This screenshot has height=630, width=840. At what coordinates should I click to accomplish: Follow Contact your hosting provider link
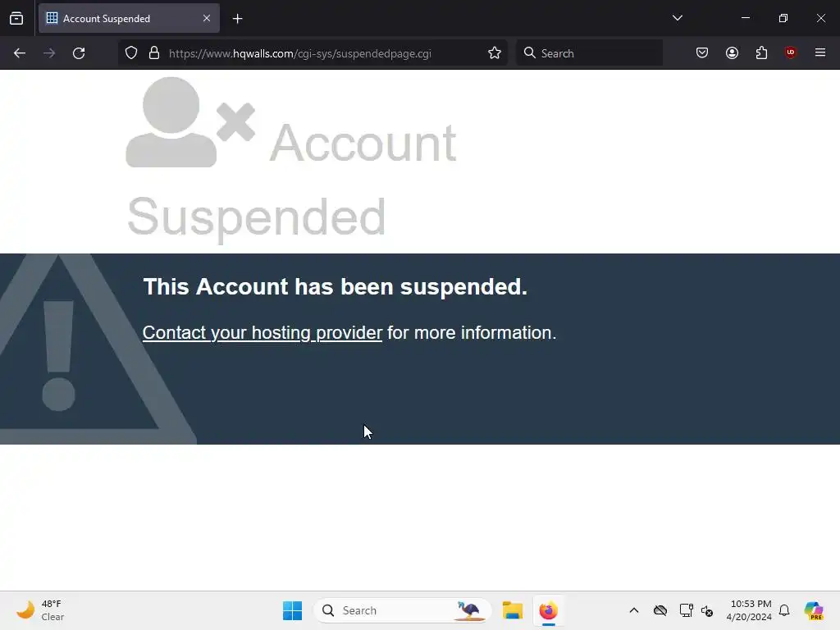click(262, 333)
